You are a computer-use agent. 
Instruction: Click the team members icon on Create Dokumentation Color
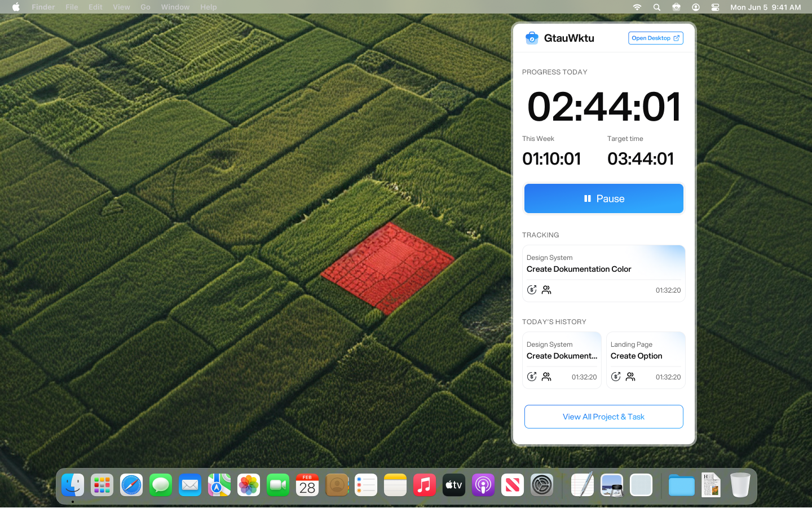pyautogui.click(x=546, y=289)
